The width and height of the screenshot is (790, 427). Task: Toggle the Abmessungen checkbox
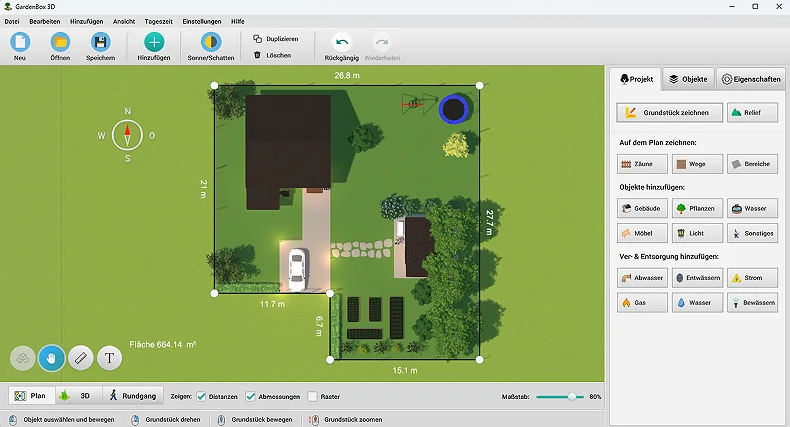tap(250, 396)
